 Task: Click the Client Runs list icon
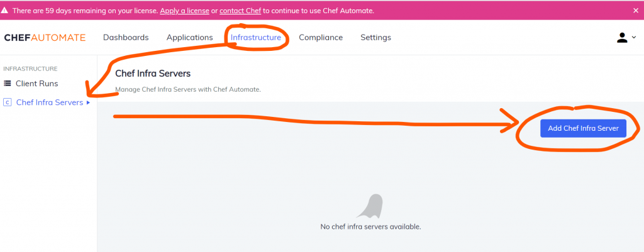(8, 84)
